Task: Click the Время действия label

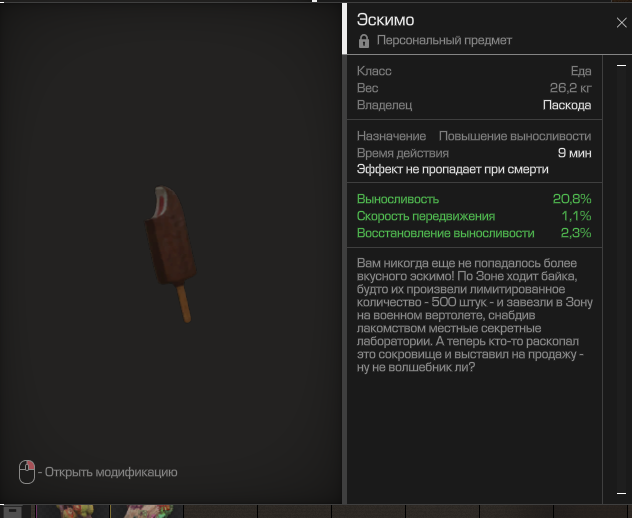Action: [402, 153]
